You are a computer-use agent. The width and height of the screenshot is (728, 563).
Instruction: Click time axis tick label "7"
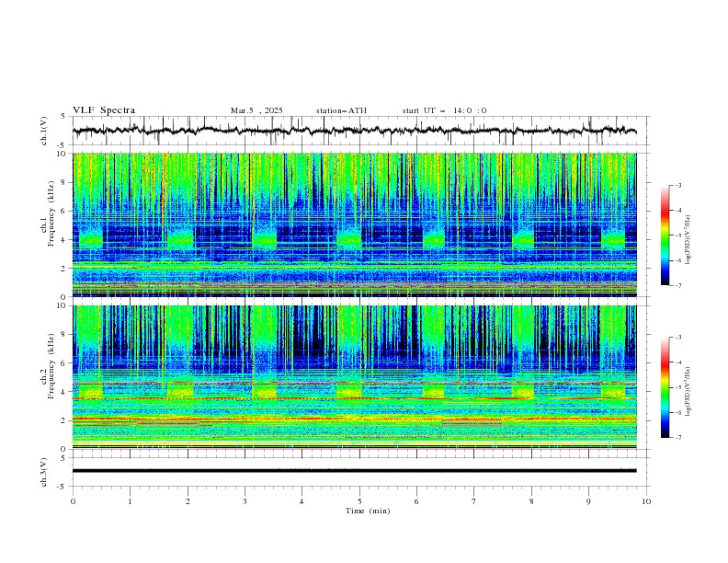click(474, 501)
